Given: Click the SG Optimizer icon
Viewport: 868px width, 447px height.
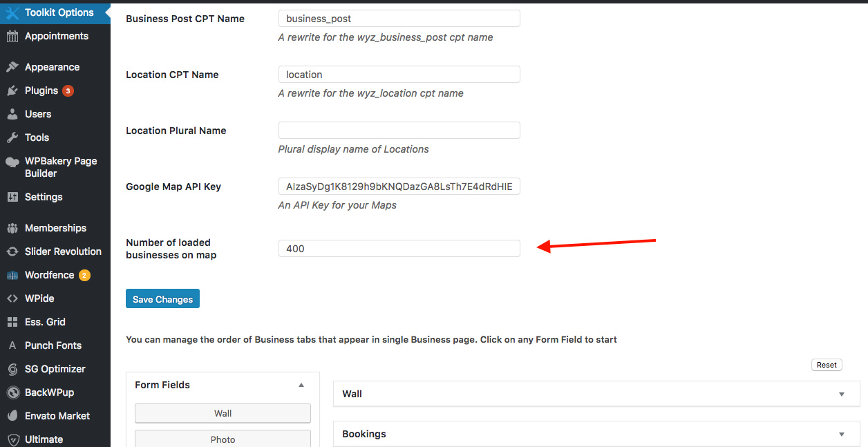Looking at the screenshot, I should pos(12,369).
